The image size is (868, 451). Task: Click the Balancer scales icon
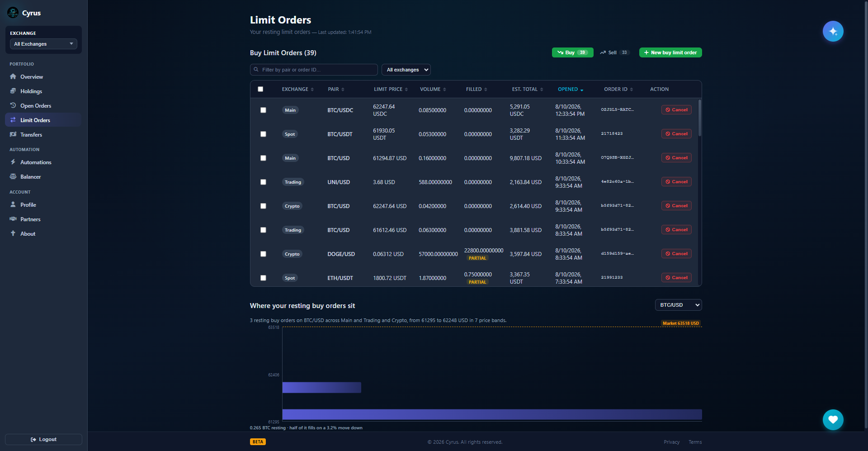[13, 176]
